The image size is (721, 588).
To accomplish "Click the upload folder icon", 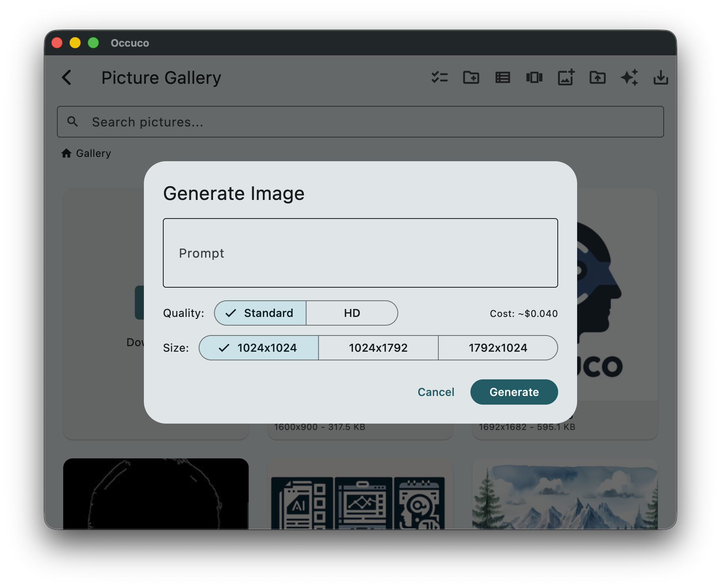I will point(597,77).
